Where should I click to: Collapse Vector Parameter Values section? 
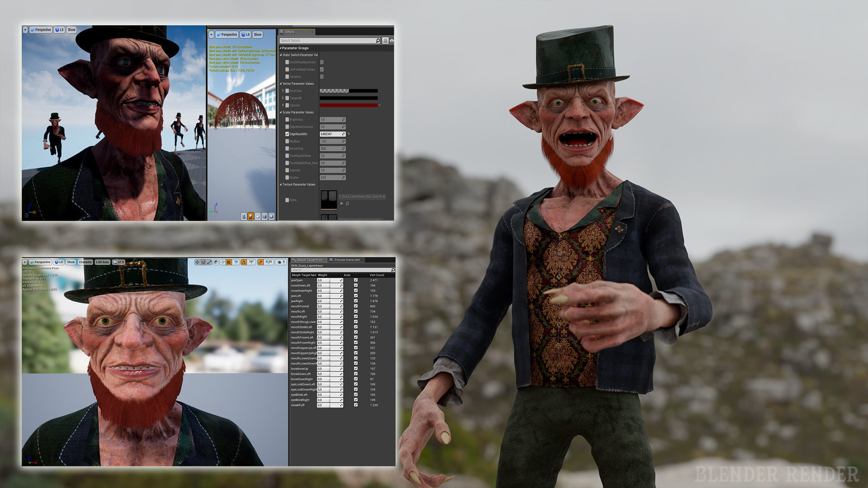281,84
